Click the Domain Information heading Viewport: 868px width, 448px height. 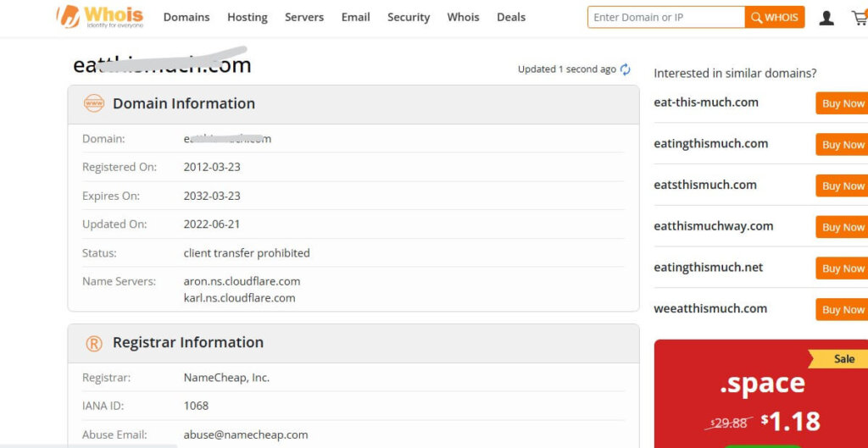coord(184,103)
